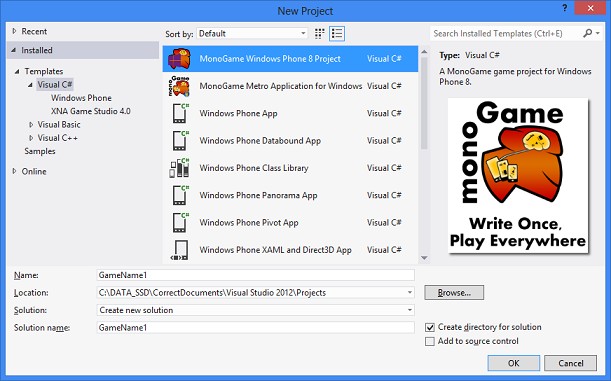The image size is (611, 381).
Task: Confirm with the OK button
Action: (514, 363)
